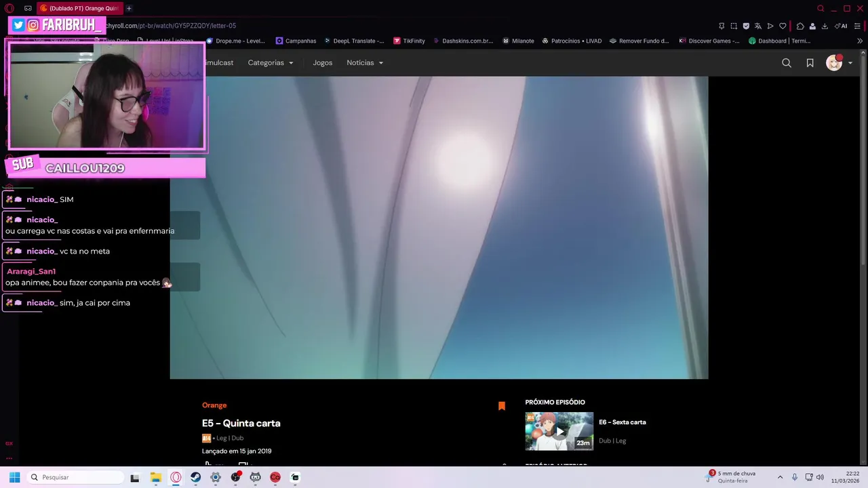Toggle the orange watchlist bookmark for episode
Image resolution: width=868 pixels, height=488 pixels.
(x=502, y=406)
